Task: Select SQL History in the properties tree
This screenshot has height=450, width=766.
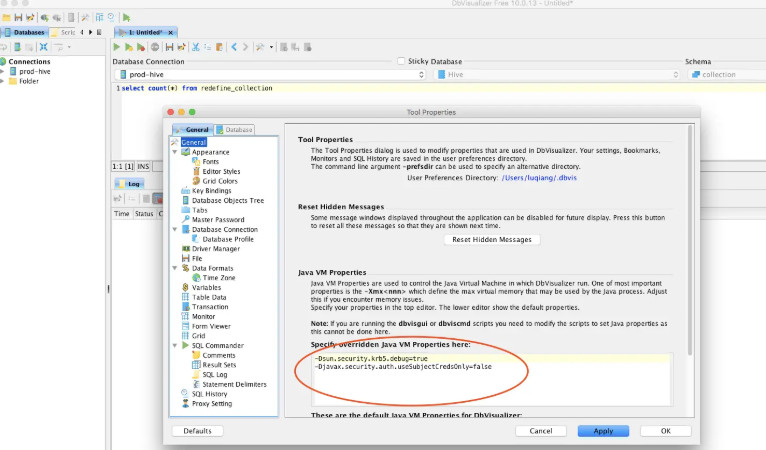Action: tap(210, 394)
